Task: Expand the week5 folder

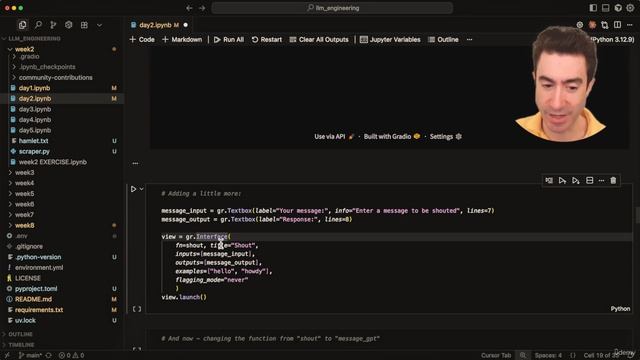Action: click(24, 194)
